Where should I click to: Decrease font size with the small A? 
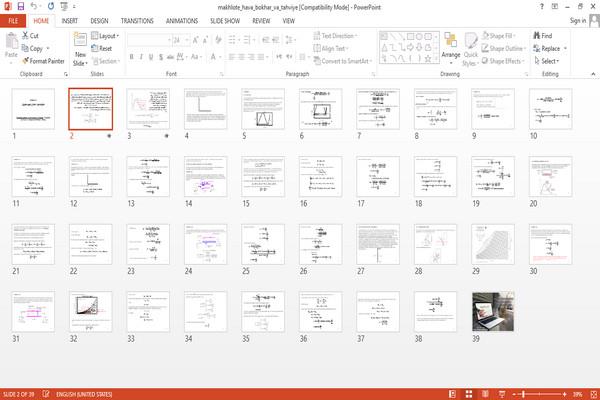[205, 40]
